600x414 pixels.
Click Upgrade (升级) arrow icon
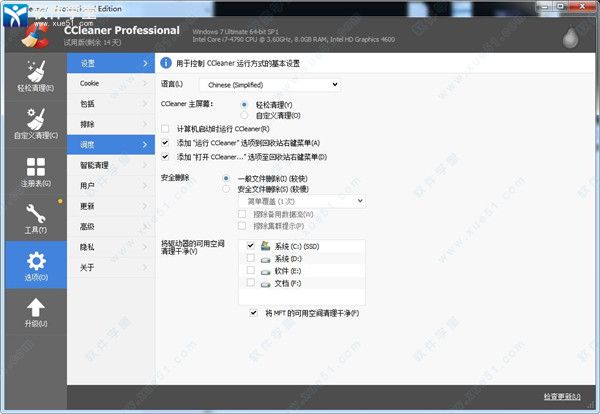(x=36, y=308)
